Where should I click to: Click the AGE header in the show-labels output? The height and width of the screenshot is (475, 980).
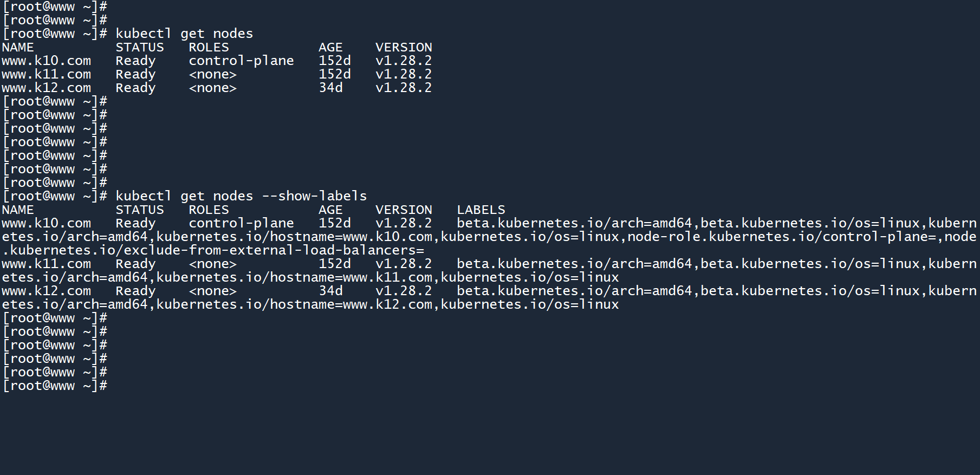330,210
